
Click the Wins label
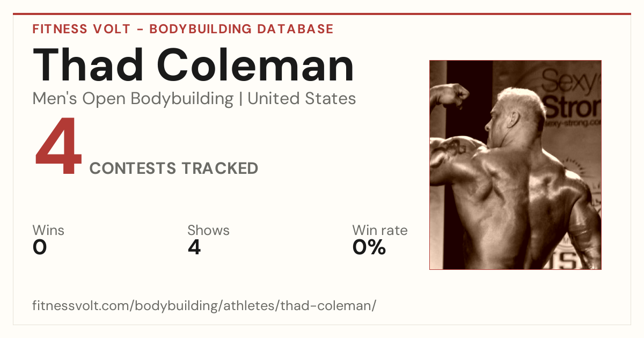coord(48,230)
